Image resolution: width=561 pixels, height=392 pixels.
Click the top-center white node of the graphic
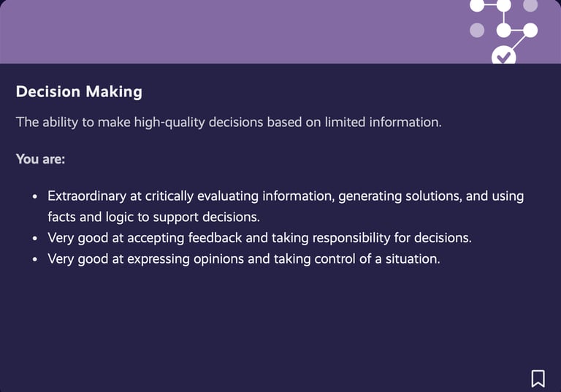(503, 5)
